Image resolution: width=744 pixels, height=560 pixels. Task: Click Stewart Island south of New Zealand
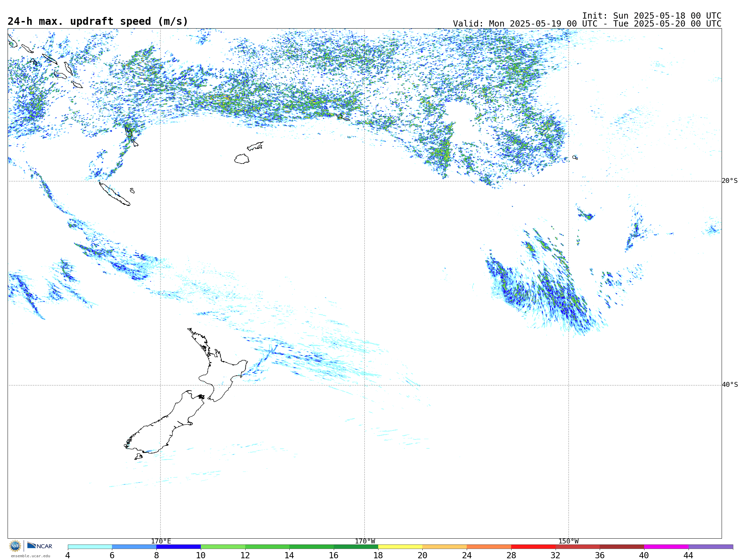pos(138,457)
